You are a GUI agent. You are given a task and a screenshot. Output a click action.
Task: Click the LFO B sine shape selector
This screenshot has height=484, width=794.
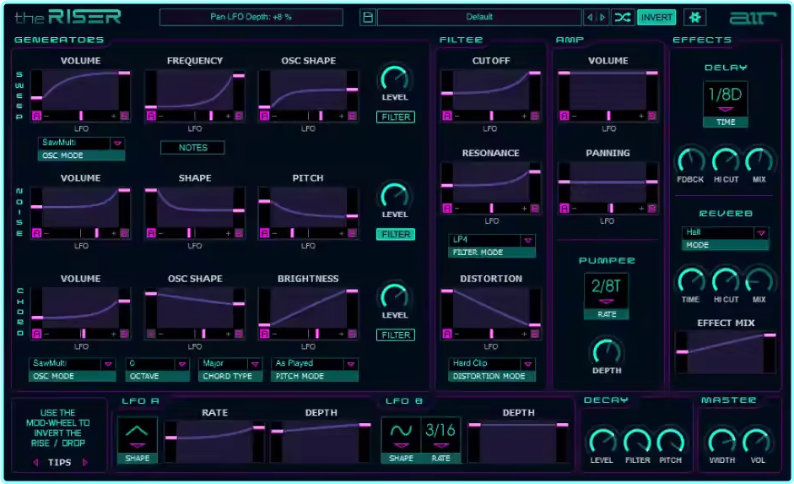point(401,435)
